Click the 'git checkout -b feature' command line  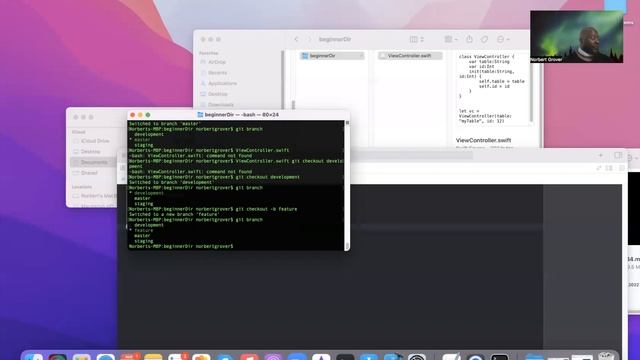click(213, 209)
